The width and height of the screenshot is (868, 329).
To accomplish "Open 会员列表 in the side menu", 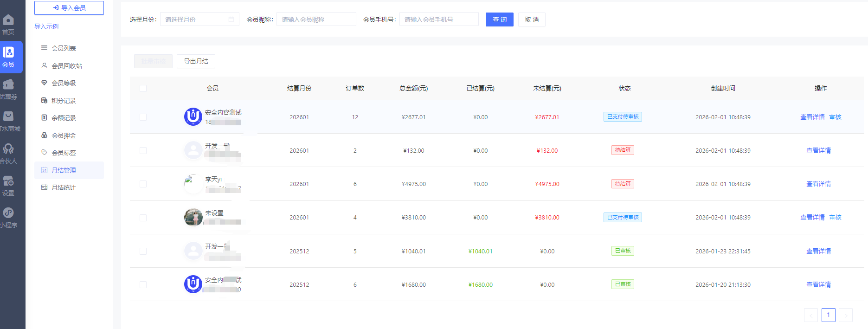I will [64, 48].
